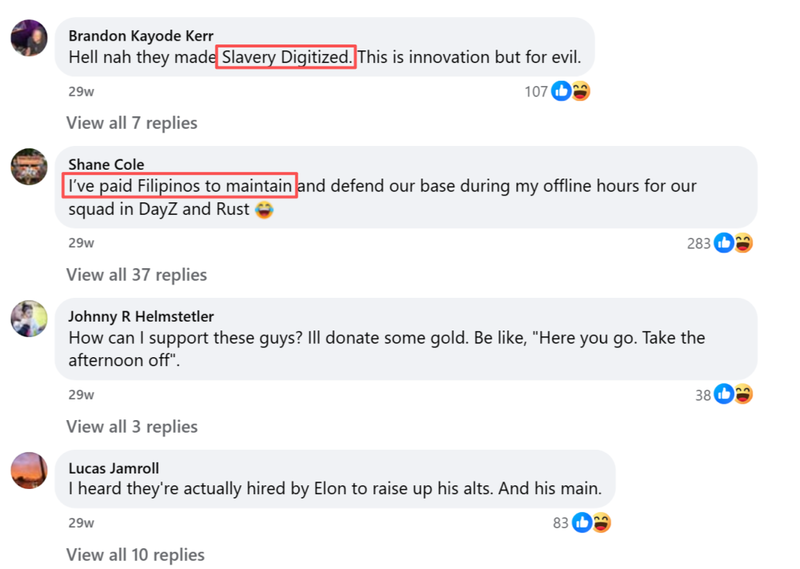This screenshot has height=569, width=800.
Task: Click haha reaction icon on Lucas's comment
Action: 601,522
